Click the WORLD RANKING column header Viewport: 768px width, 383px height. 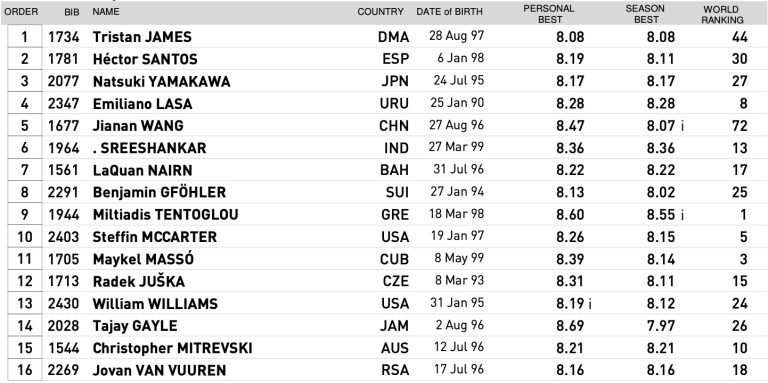coord(722,15)
